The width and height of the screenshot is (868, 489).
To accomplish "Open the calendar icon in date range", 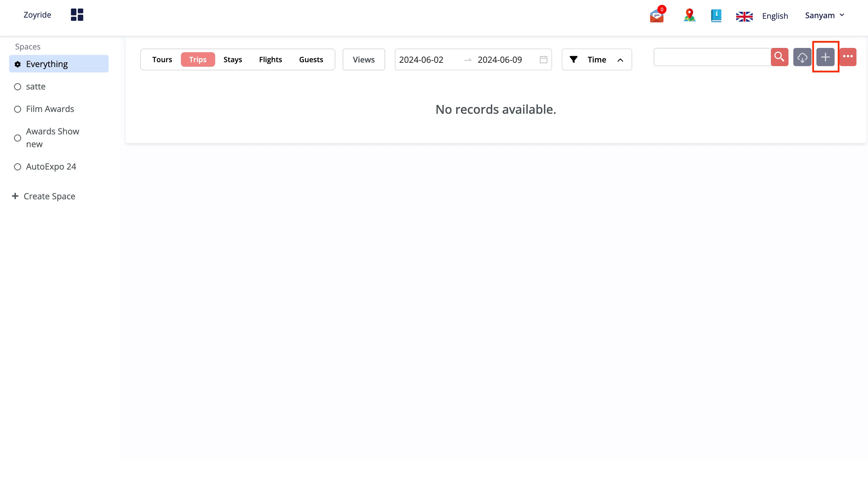I will click(x=543, y=60).
